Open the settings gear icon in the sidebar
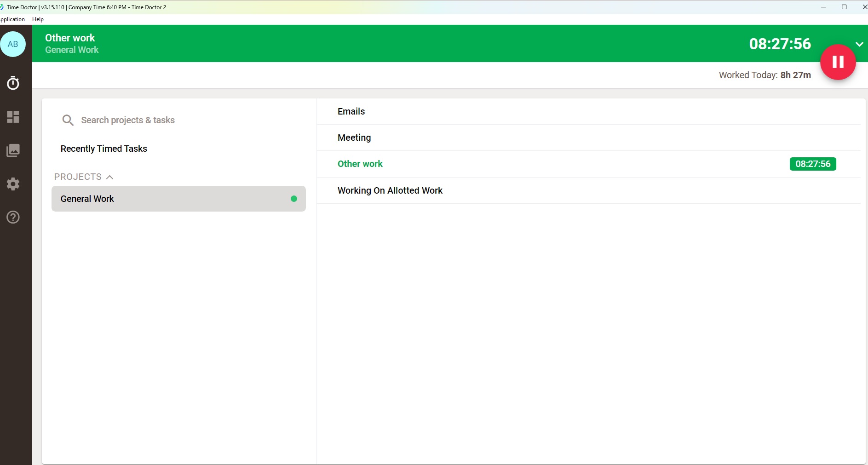The image size is (868, 465). click(13, 184)
